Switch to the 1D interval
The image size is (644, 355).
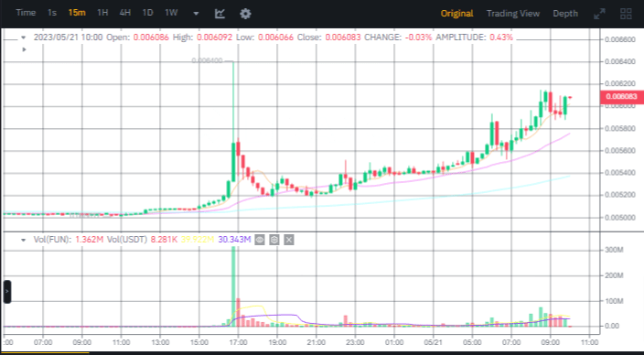[147, 13]
